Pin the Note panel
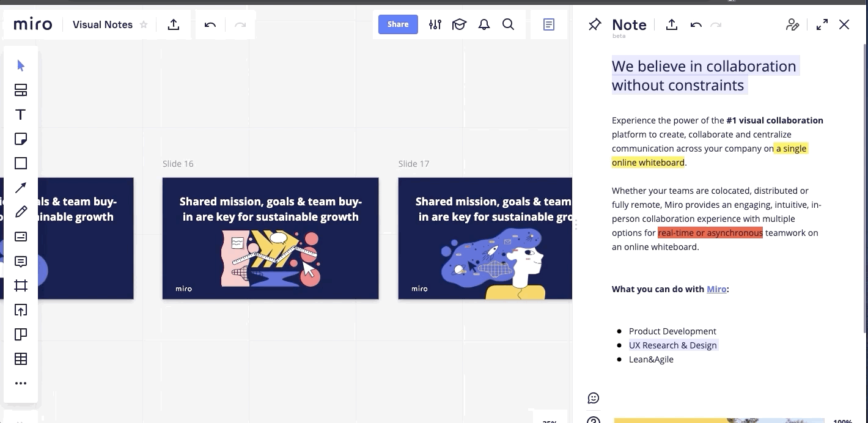The height and width of the screenshot is (423, 868). tap(595, 24)
